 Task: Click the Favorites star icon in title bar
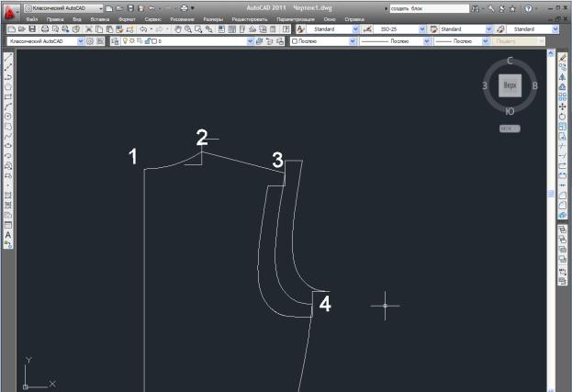512,8
